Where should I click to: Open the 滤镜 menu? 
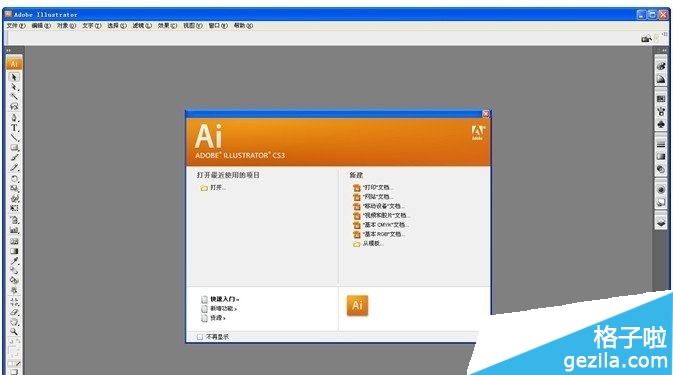[x=142, y=26]
